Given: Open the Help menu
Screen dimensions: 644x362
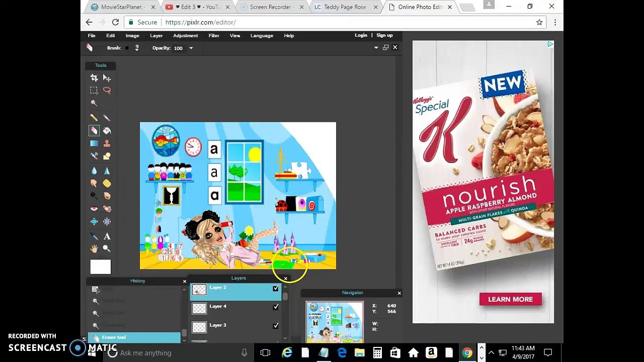Looking at the screenshot, I should (289, 36).
